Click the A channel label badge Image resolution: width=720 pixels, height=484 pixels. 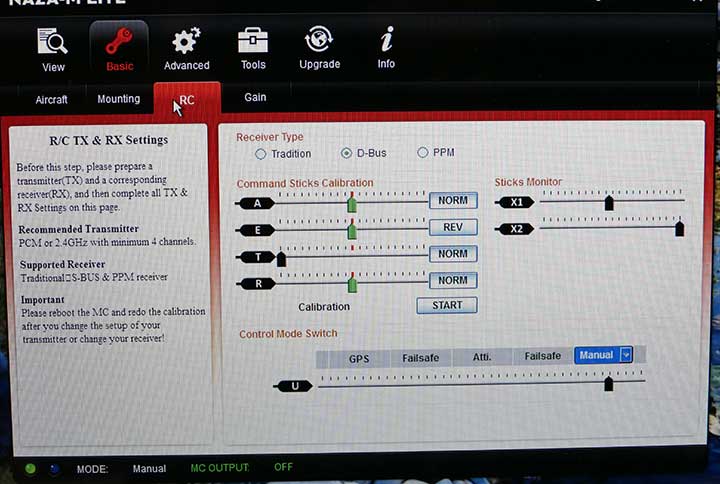coord(257,203)
